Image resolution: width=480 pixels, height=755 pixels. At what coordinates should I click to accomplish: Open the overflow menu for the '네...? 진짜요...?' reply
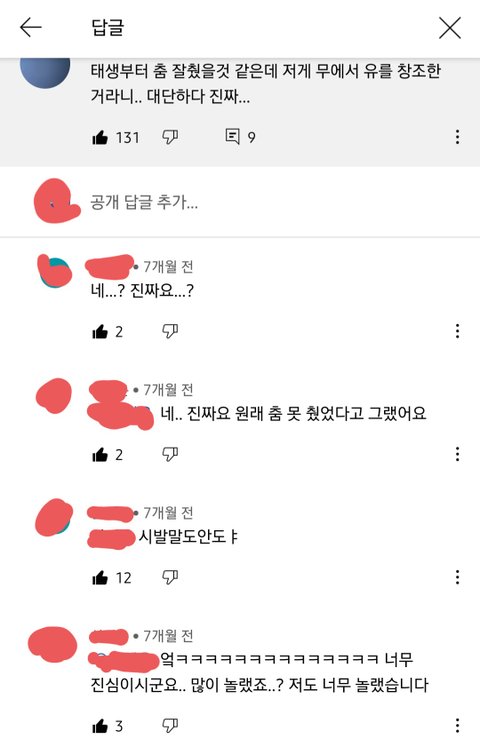pyautogui.click(x=457, y=331)
